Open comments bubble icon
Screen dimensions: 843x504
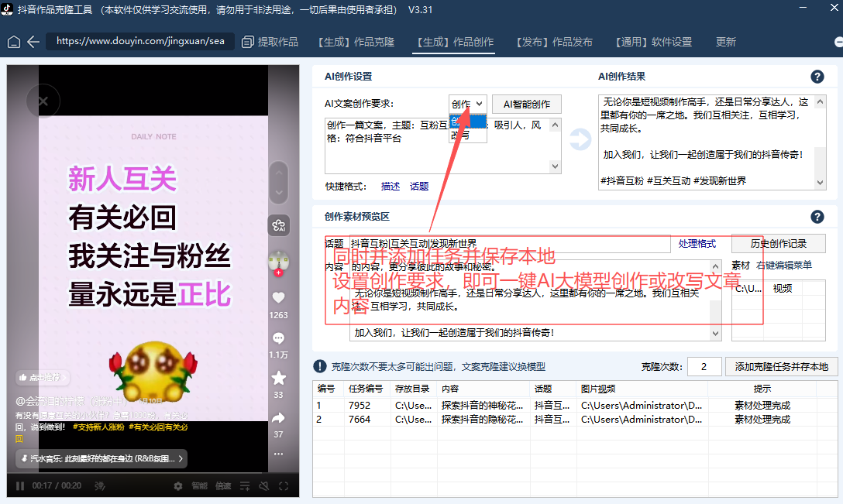click(x=278, y=338)
